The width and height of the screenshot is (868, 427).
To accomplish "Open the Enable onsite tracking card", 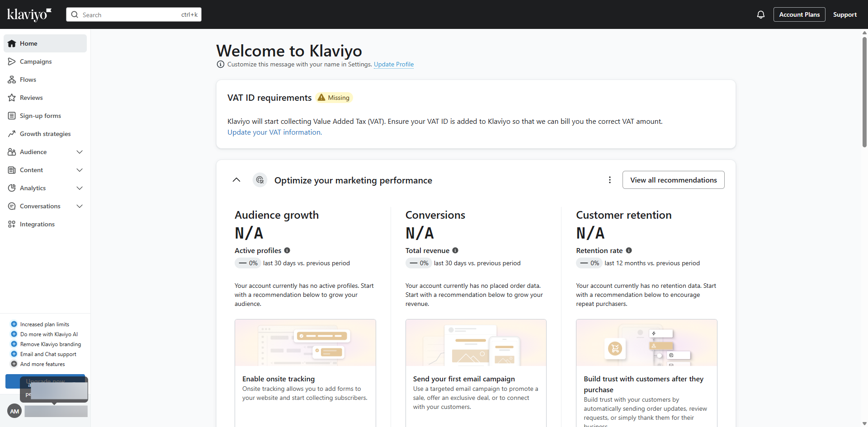I will pos(305,379).
